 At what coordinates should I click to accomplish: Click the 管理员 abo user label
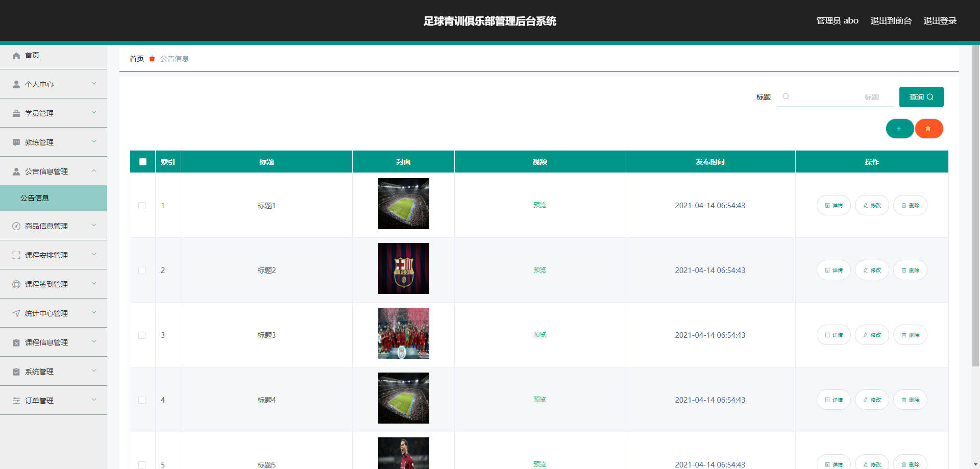click(837, 21)
